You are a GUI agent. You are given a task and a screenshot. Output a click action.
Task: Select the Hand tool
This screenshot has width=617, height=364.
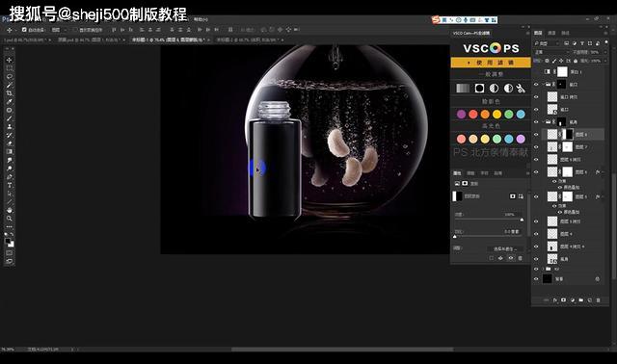(9, 210)
